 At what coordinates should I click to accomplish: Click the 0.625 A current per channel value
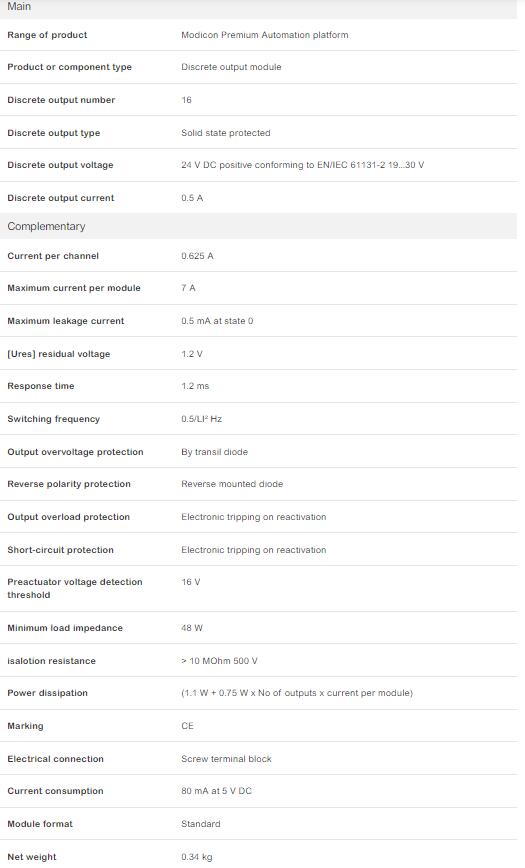click(x=197, y=256)
